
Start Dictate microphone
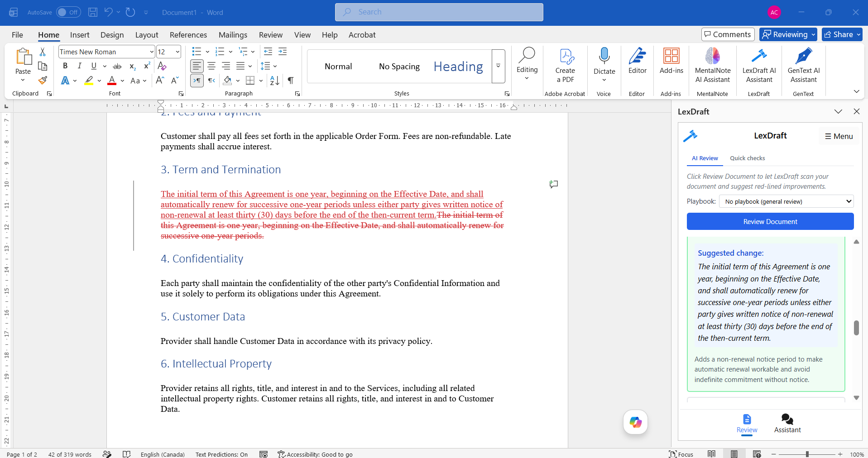pyautogui.click(x=604, y=57)
